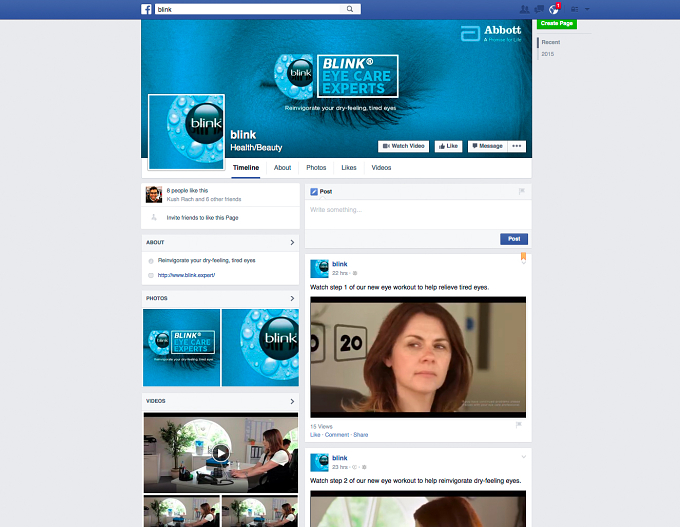This screenshot has height=527, width=680.
Task: Click the flag icon in the composer header
Action: (x=522, y=191)
